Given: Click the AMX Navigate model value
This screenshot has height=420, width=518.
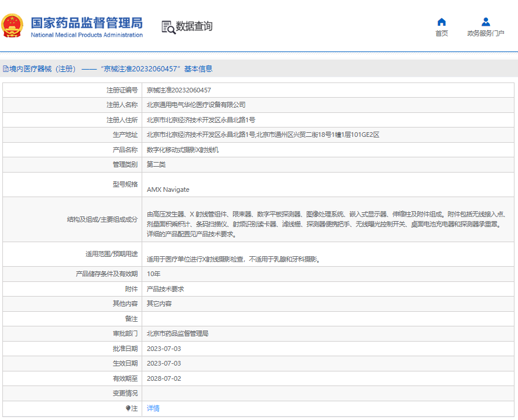Looking at the screenshot, I should [x=168, y=190].
